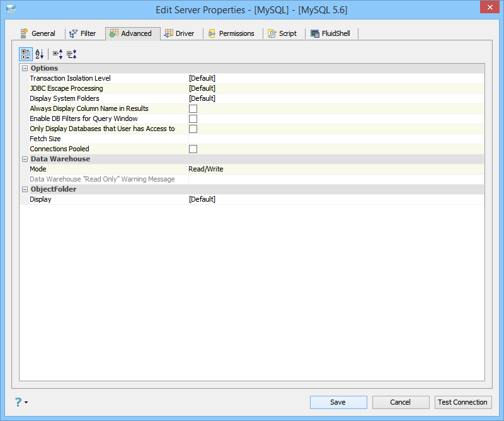Select the Connections Pooled label

click(x=59, y=149)
